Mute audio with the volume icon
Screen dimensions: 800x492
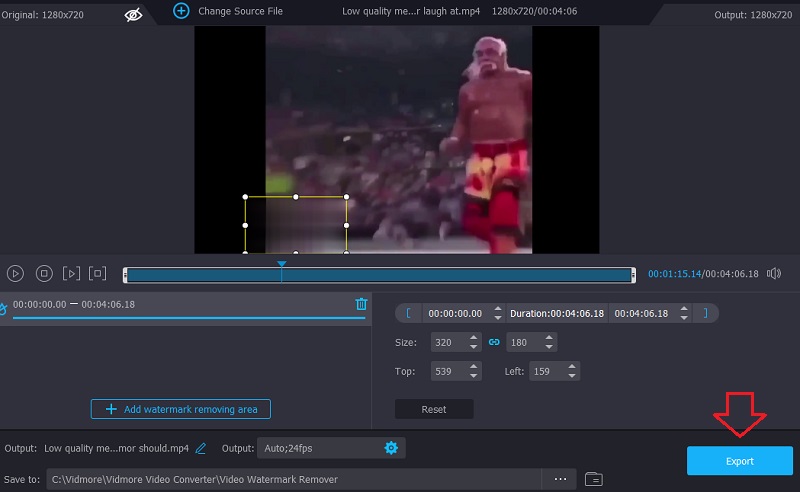pos(774,273)
